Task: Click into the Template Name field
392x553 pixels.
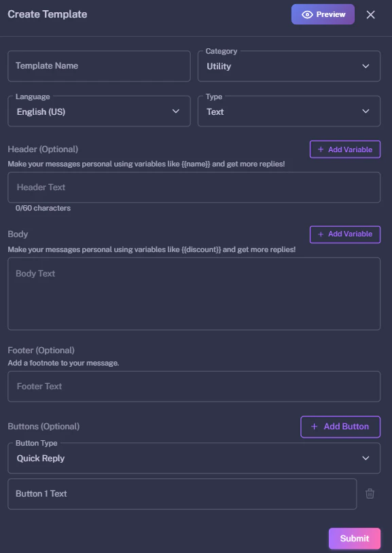Action: click(99, 66)
